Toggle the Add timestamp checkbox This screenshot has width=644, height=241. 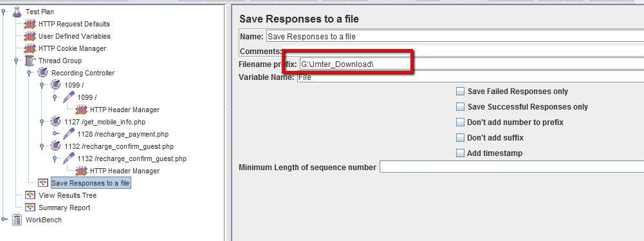(x=461, y=153)
